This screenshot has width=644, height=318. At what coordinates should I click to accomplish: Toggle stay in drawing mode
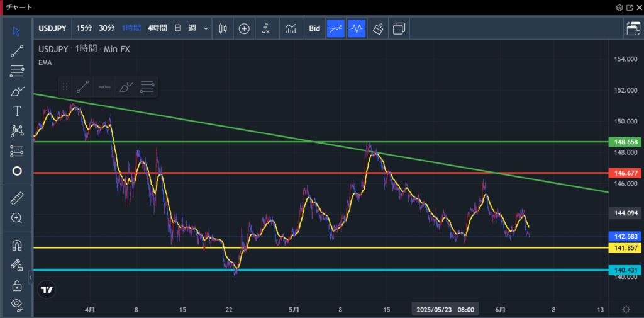click(17, 265)
